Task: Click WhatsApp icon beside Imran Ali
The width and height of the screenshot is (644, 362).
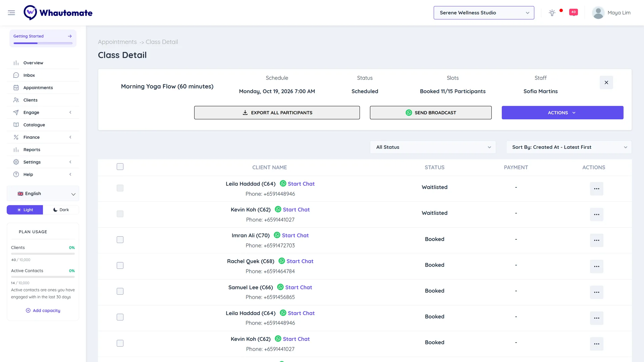Action: 277,235
